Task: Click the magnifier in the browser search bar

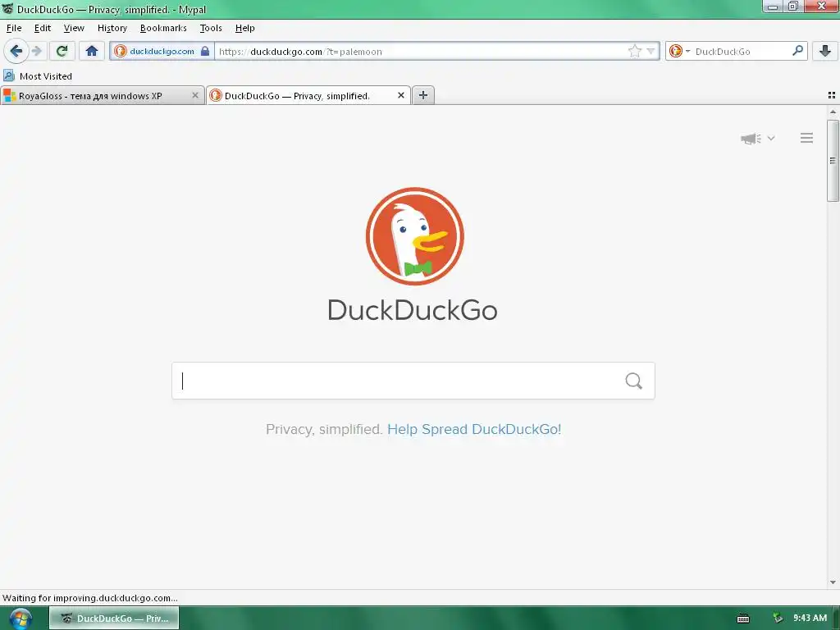Action: pos(797,51)
